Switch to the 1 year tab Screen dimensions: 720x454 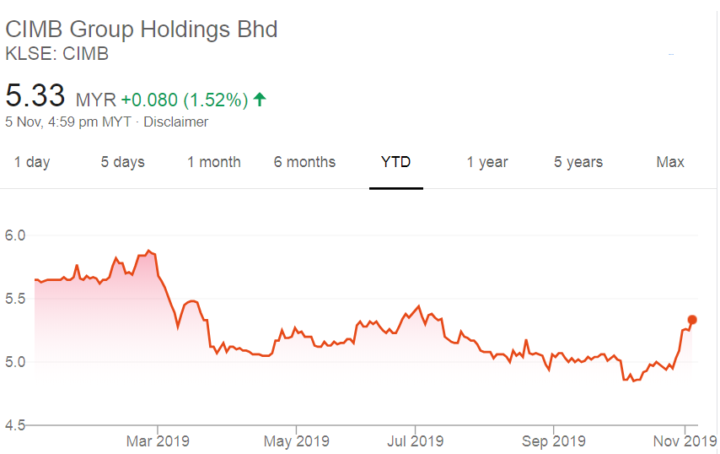pyautogui.click(x=487, y=162)
